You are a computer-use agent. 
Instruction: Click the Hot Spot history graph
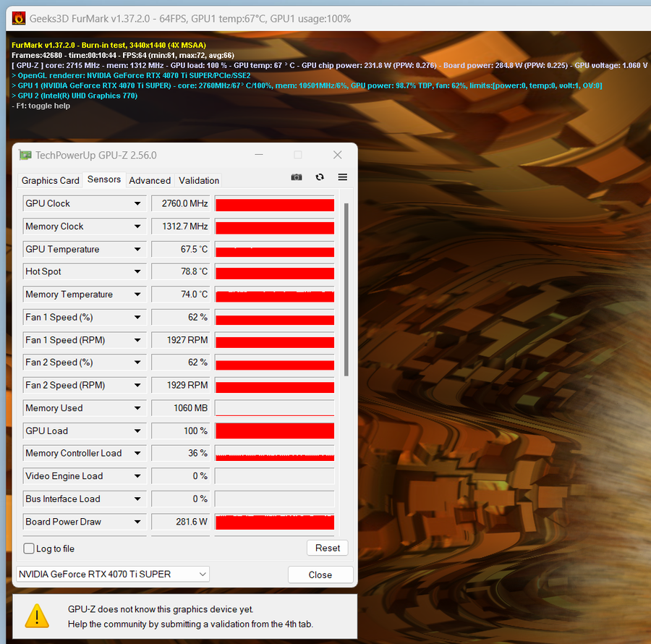(275, 271)
